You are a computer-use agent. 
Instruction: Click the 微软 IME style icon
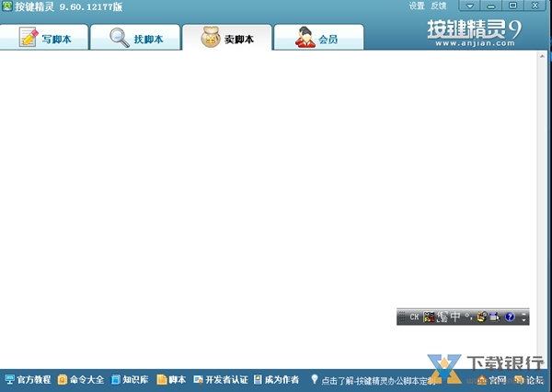(443, 317)
